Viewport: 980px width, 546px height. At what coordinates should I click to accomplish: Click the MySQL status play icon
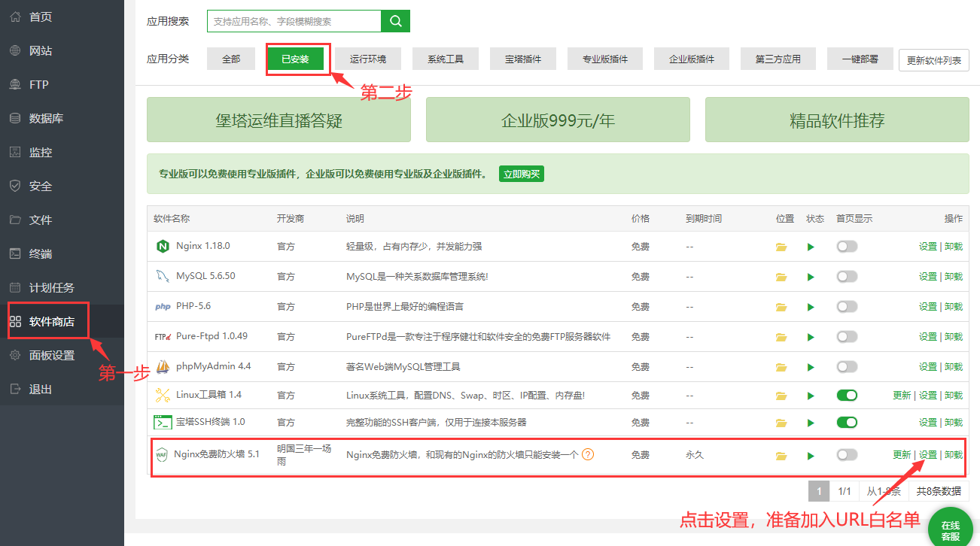pyautogui.click(x=811, y=277)
